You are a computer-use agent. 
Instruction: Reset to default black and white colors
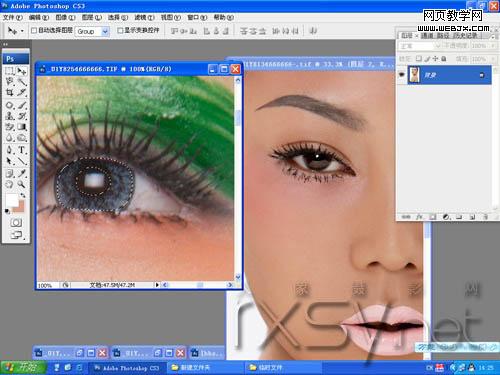[7, 211]
